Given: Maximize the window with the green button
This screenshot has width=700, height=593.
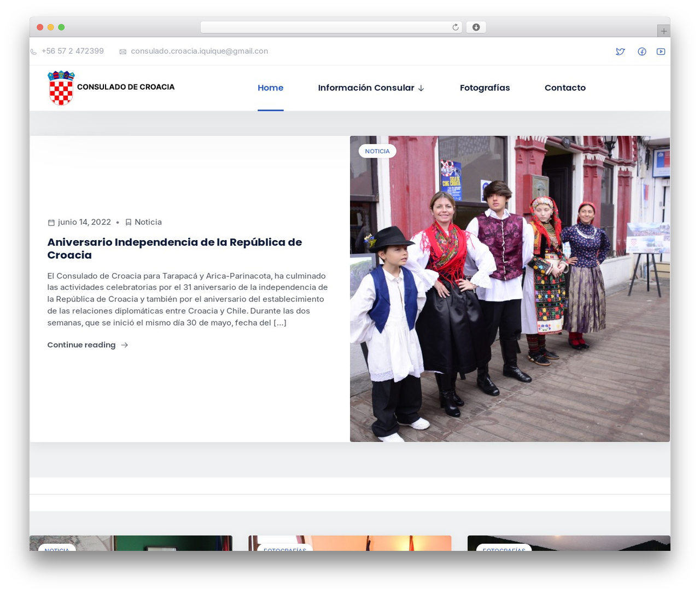Looking at the screenshot, I should pyautogui.click(x=61, y=27).
